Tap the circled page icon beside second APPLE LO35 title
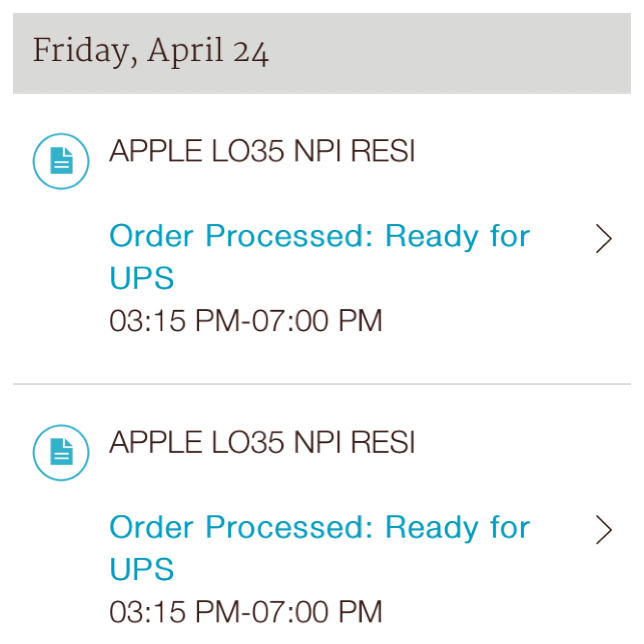 click(x=61, y=452)
